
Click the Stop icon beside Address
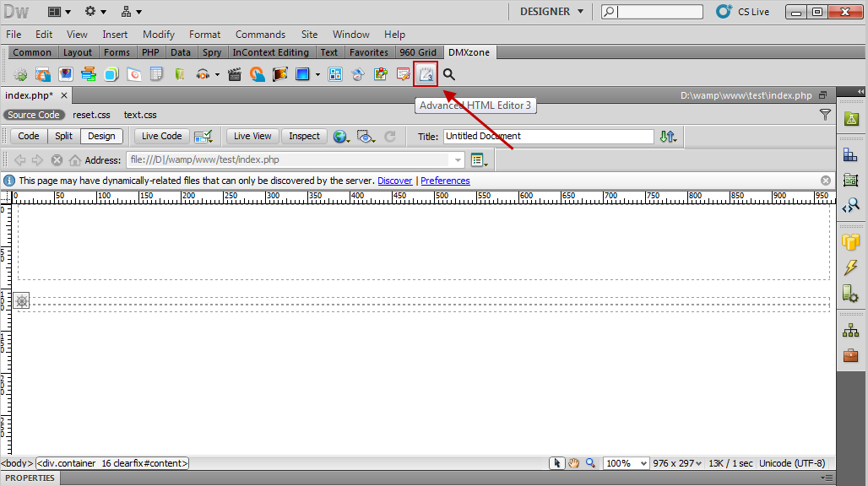coord(57,160)
